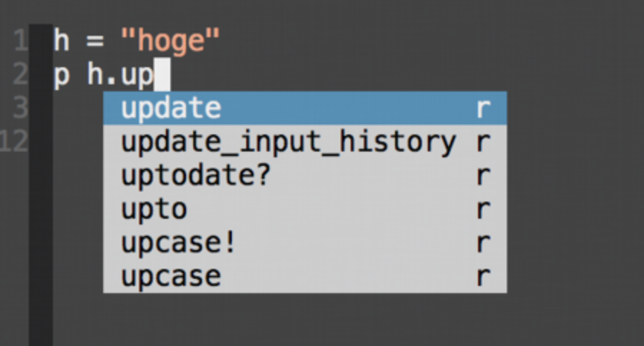Choose "update_input_history" from the completion popup

tap(288, 143)
